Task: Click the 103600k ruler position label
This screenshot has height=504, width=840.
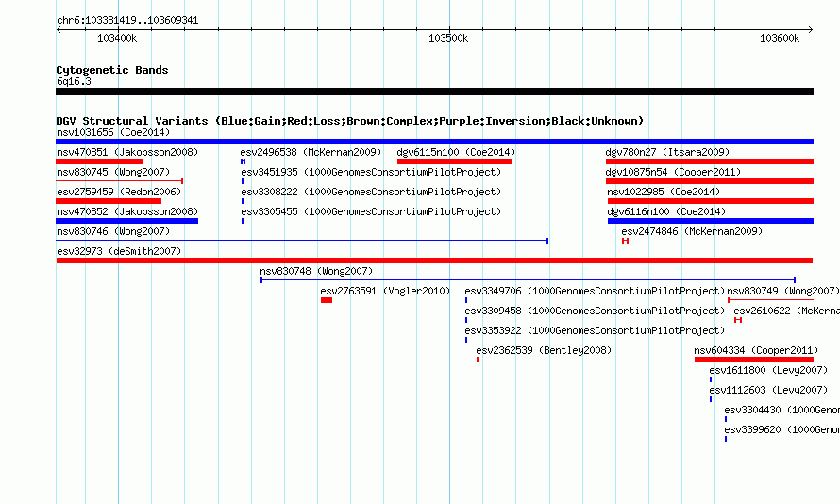Action: (780, 38)
